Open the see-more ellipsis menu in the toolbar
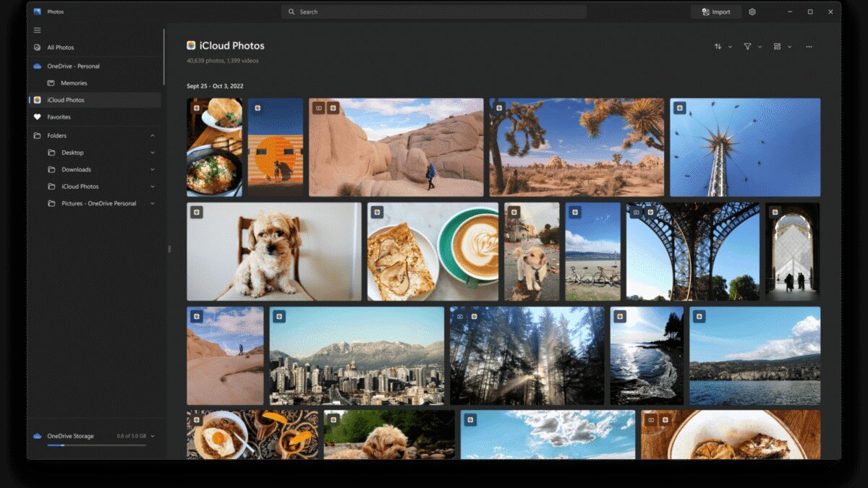Viewport: 868px width, 488px height. [x=809, y=46]
